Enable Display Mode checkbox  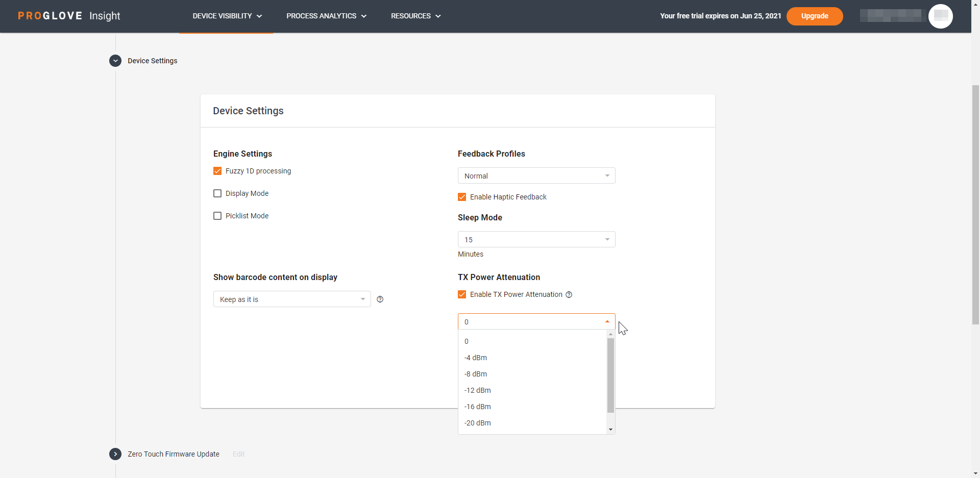pos(217,193)
